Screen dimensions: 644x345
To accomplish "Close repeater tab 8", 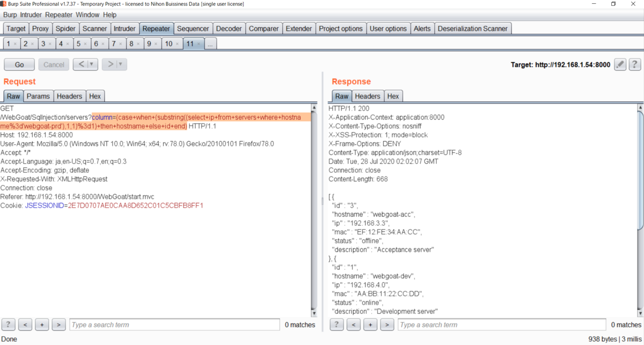I will [138, 44].
